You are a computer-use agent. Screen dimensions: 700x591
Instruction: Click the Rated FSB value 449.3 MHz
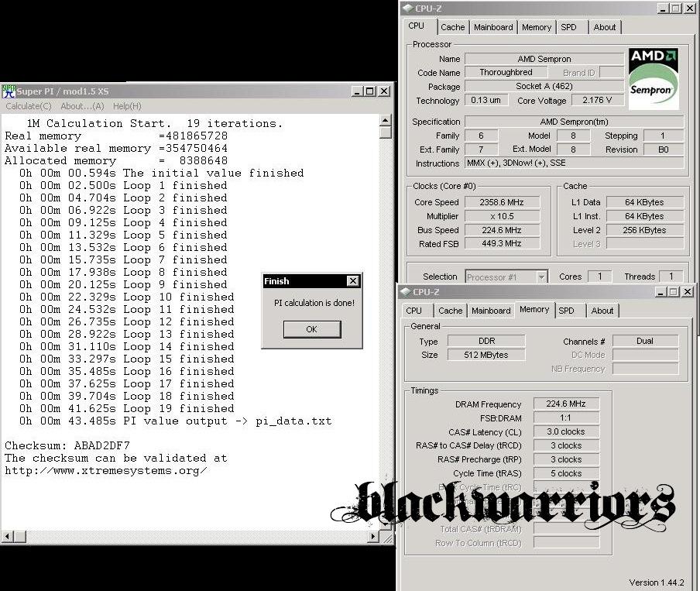[502, 243]
